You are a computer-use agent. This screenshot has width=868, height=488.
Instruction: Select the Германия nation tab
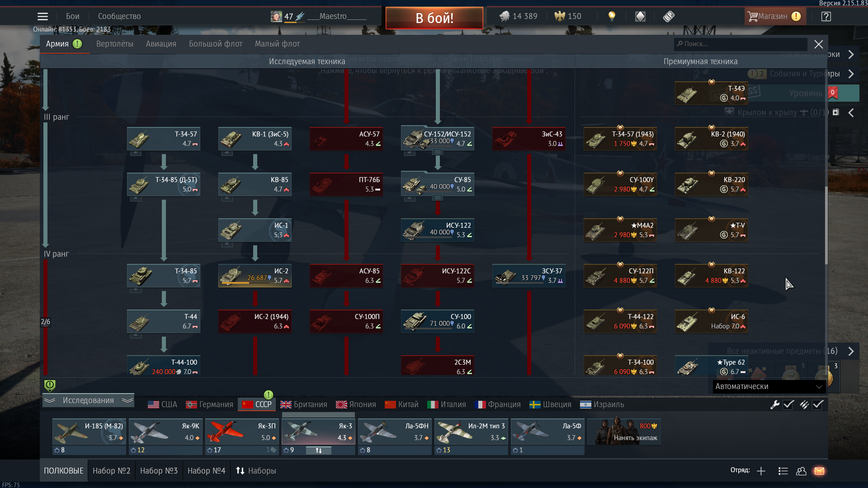(210, 404)
